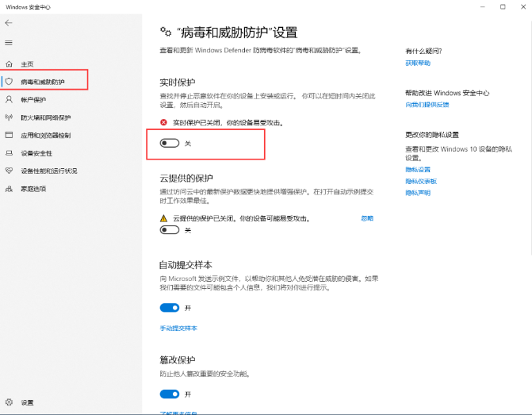Open 设备安全性 laptop icon

pyautogui.click(x=10, y=153)
